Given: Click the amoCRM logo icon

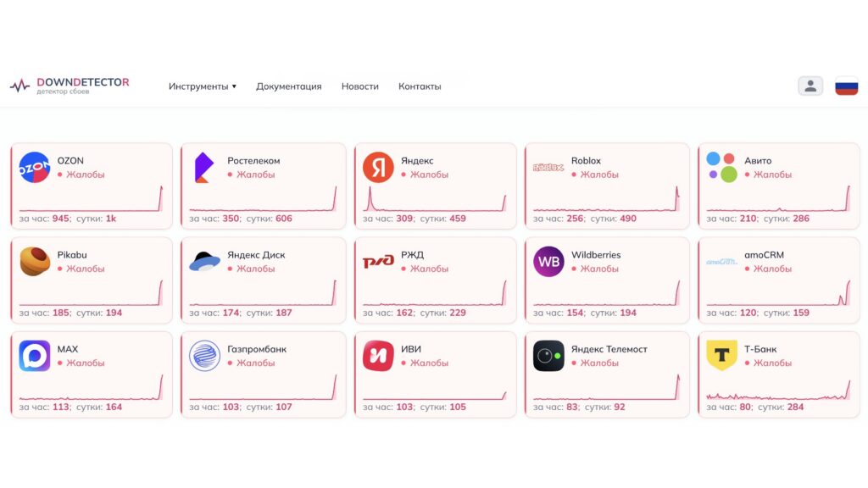Looking at the screenshot, I should pos(722,261).
